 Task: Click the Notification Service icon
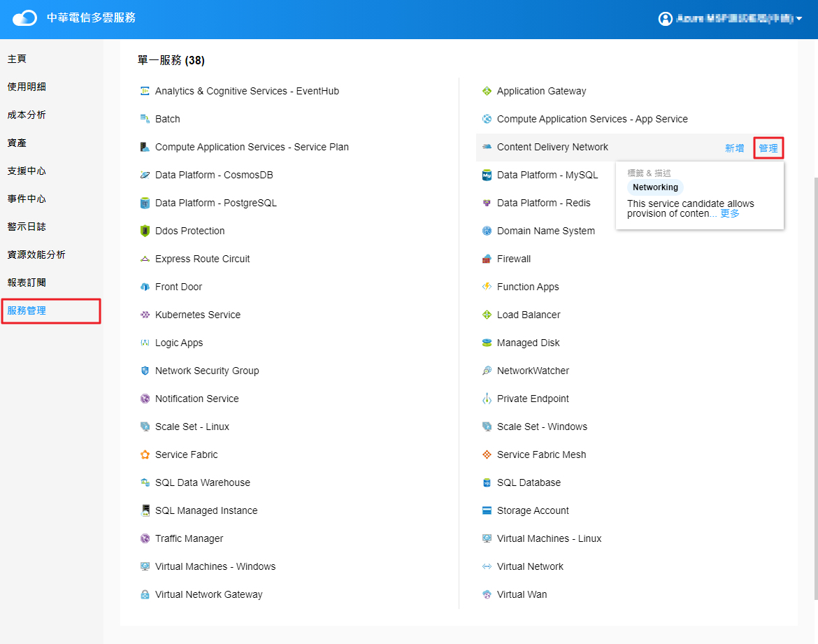point(145,399)
